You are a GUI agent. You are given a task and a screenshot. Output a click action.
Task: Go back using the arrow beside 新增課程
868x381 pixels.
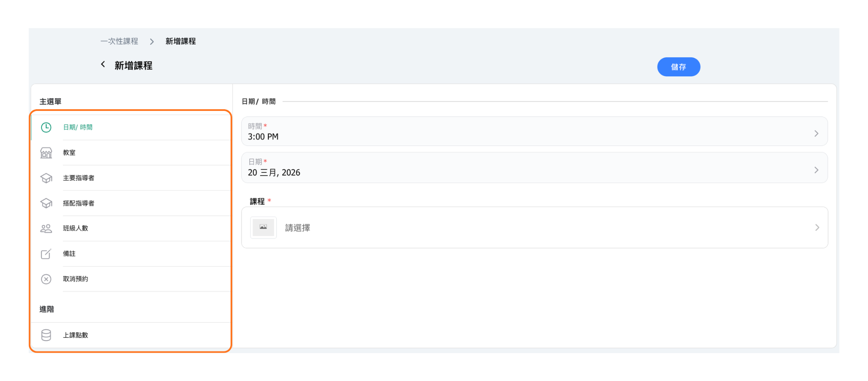[103, 64]
